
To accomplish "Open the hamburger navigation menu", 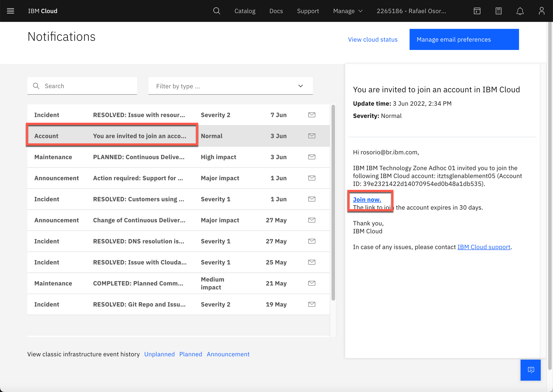I will click(10, 11).
